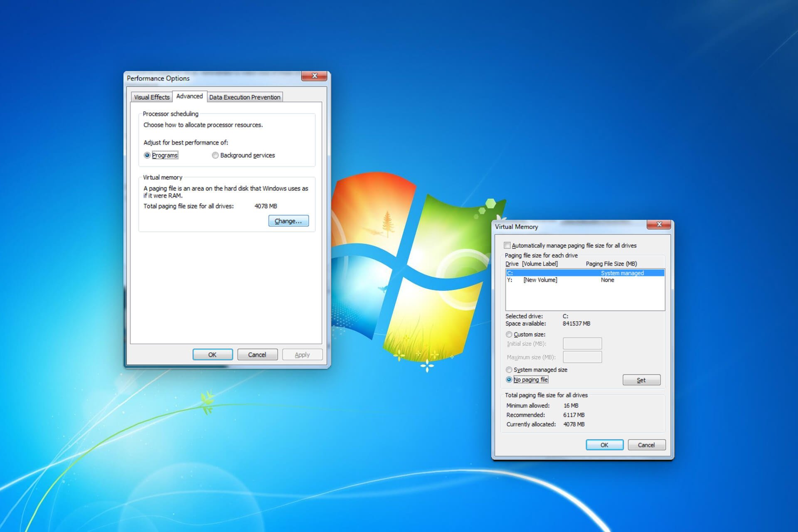Cancel the Virtual Memory dialog
Screen dimensions: 798x532
(x=646, y=445)
